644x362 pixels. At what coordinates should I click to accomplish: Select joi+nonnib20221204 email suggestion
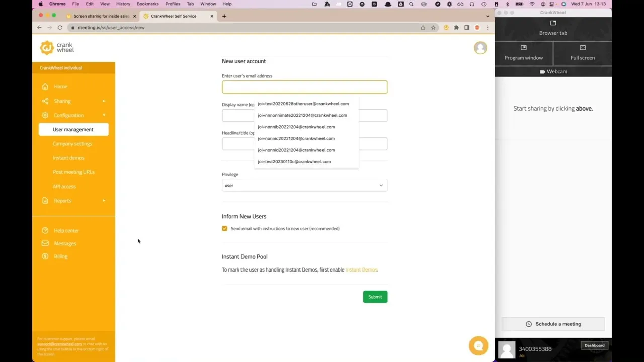[x=296, y=127]
